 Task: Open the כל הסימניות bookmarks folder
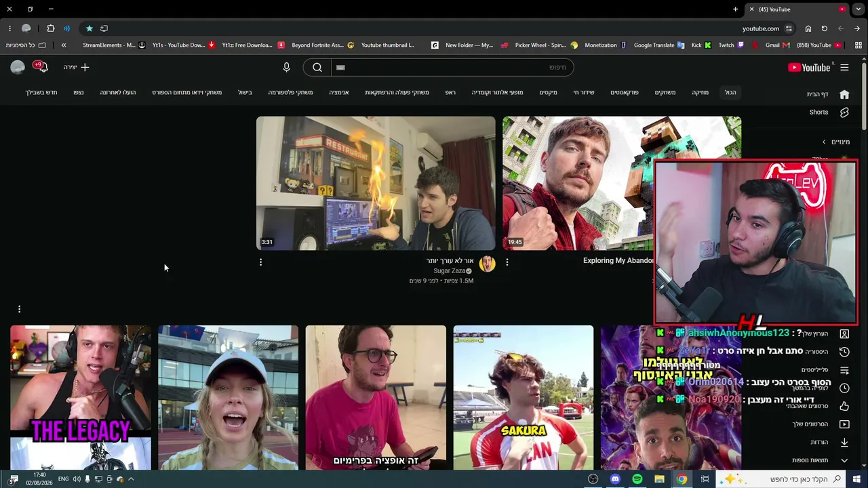pos(26,45)
